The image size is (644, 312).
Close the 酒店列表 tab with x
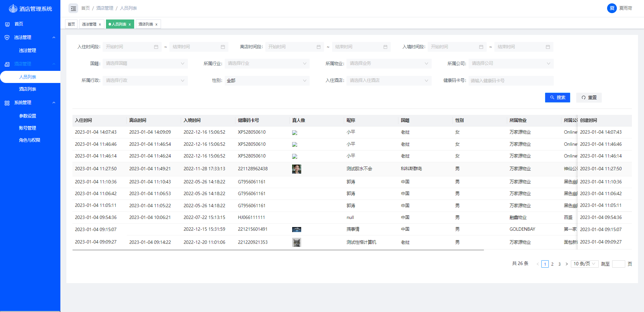pos(156,25)
